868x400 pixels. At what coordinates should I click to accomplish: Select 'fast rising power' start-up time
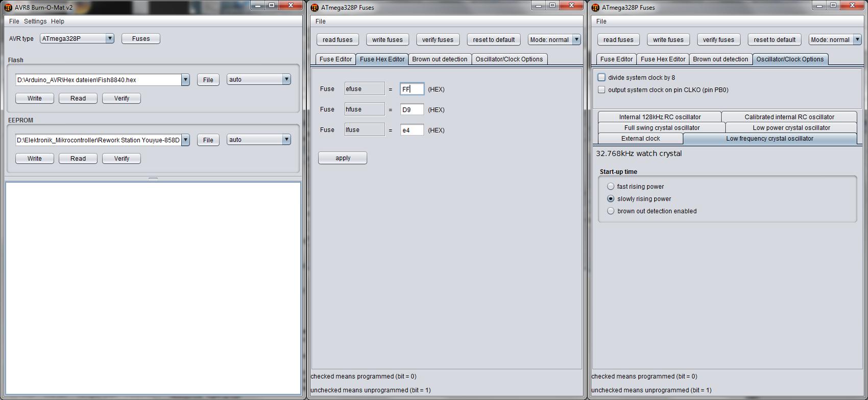click(611, 186)
